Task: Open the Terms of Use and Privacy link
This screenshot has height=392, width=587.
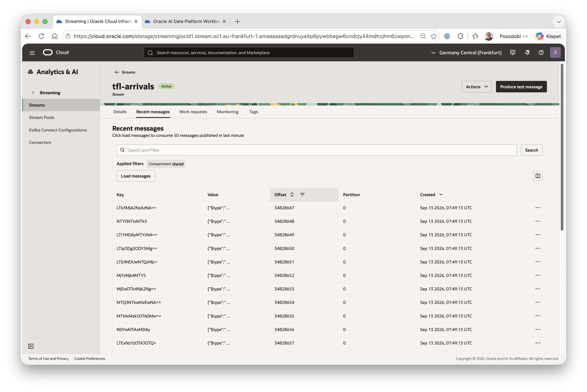Action: 48,359
